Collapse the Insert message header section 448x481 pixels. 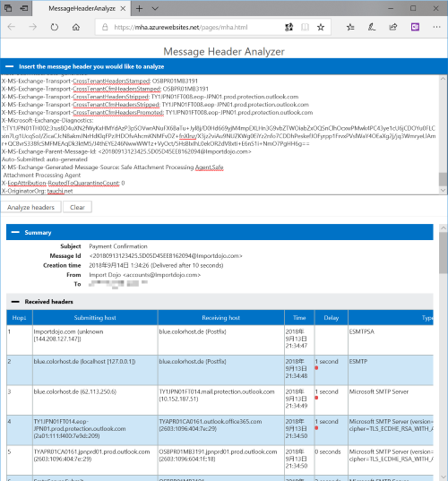[x=10, y=66]
